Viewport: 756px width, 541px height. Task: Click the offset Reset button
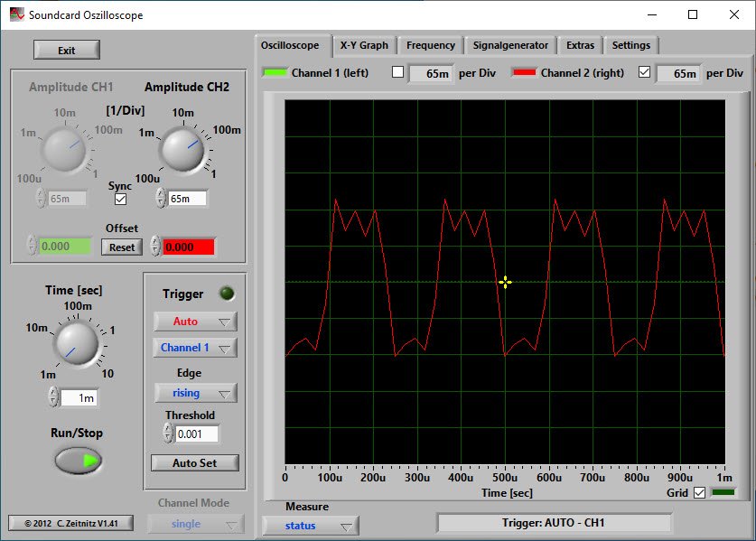pos(121,247)
